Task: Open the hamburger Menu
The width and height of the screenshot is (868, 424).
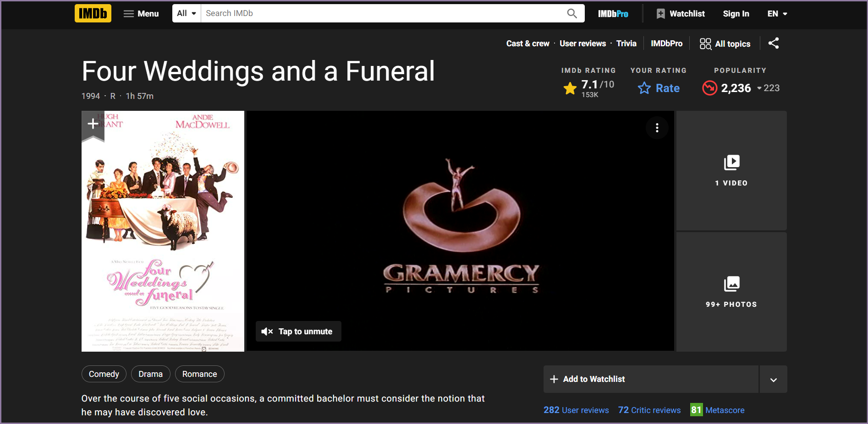Action: point(141,14)
